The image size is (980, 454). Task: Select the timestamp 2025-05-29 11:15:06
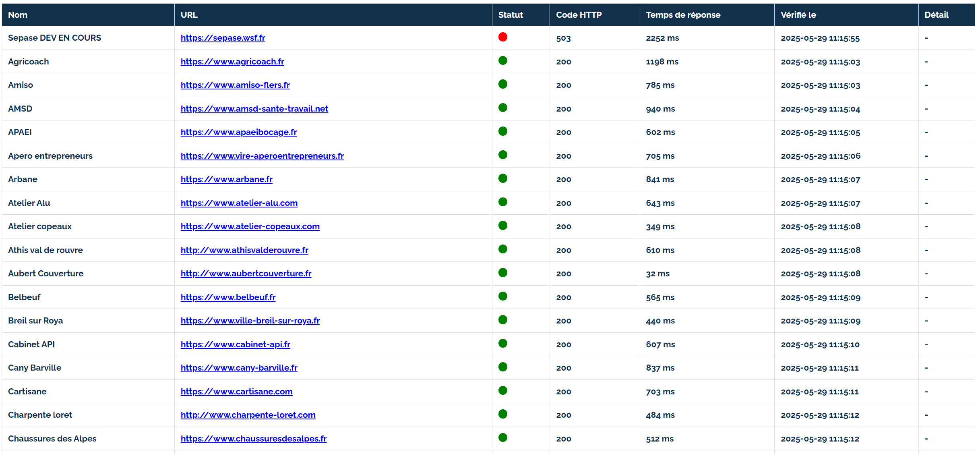pos(821,156)
